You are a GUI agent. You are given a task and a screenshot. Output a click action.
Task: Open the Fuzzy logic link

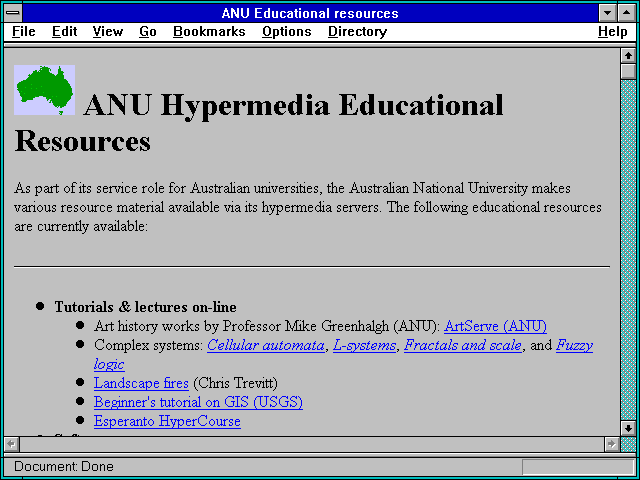point(574,345)
